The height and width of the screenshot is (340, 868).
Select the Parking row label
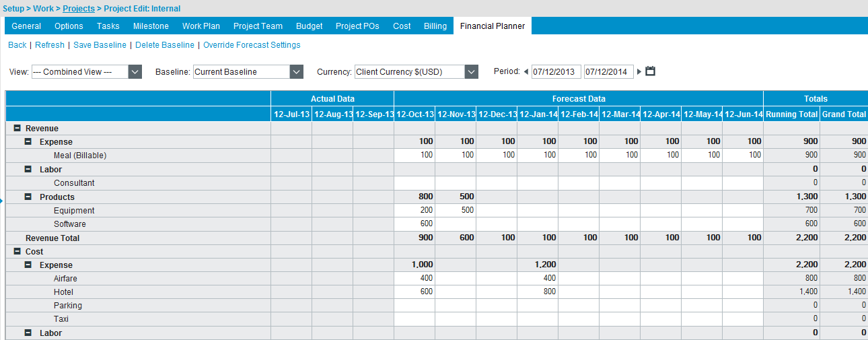[68, 306]
